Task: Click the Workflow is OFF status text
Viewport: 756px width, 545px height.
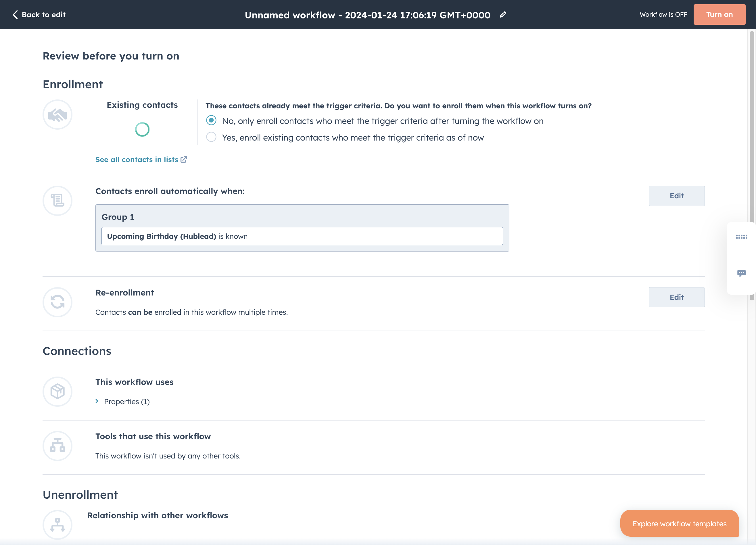Action: (663, 14)
